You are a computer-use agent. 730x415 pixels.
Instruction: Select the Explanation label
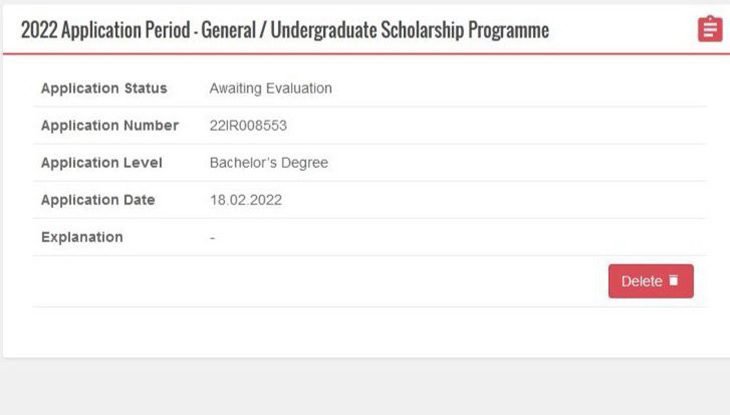[82, 237]
